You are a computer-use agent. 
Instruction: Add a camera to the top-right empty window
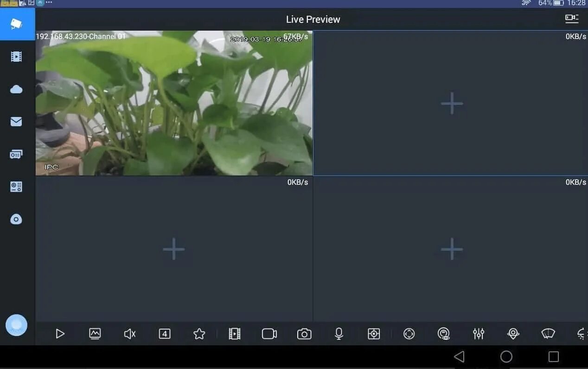pos(451,103)
